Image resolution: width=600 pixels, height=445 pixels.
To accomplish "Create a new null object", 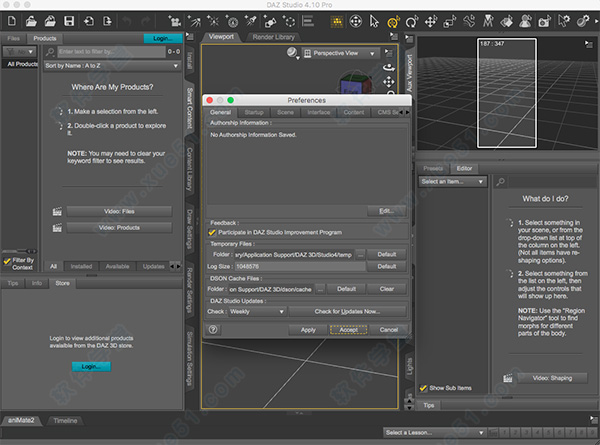I will tap(289, 21).
